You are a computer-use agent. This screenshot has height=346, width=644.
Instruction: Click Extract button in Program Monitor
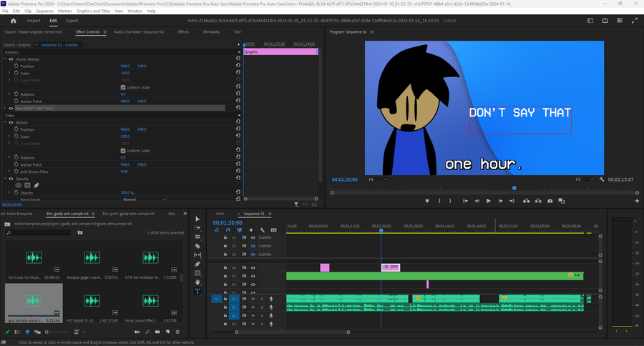[538, 201]
